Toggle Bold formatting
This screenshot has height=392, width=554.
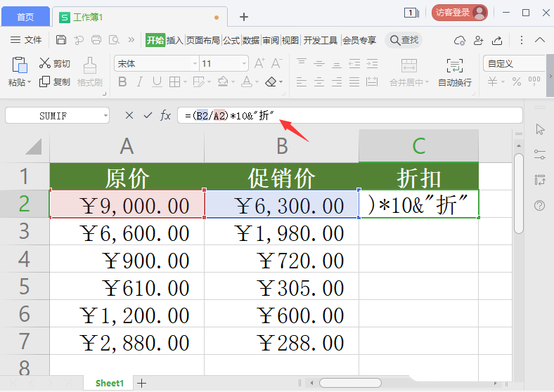(x=122, y=82)
